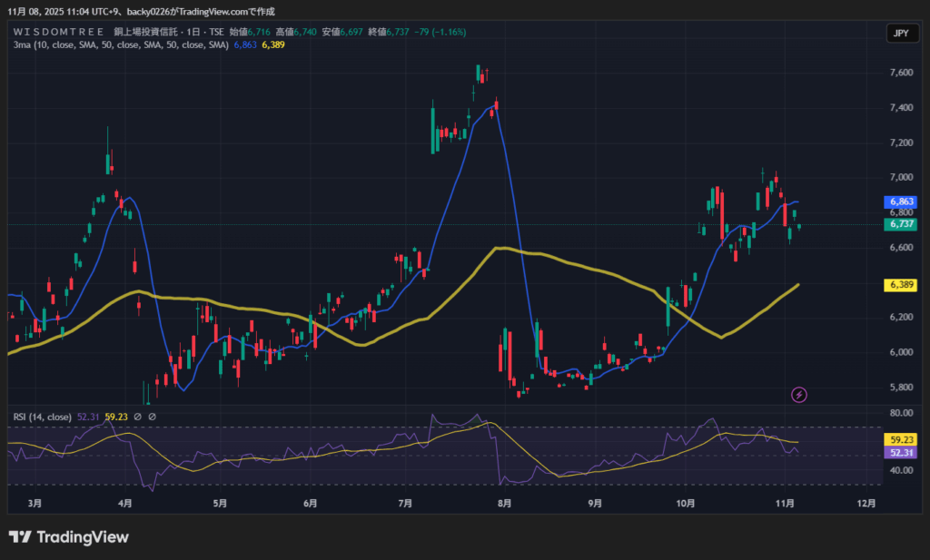Click the 7月 label on time axis
The height and width of the screenshot is (560, 930).
[406, 504]
